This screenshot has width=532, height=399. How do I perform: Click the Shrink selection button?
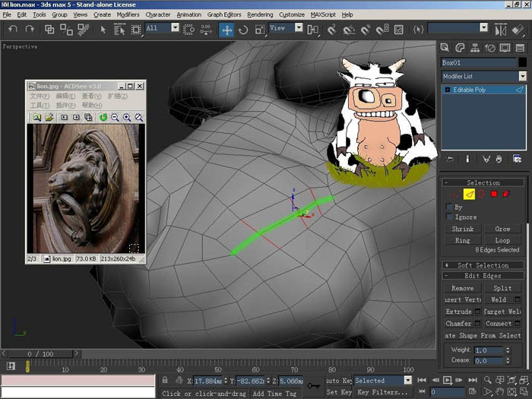tap(463, 229)
